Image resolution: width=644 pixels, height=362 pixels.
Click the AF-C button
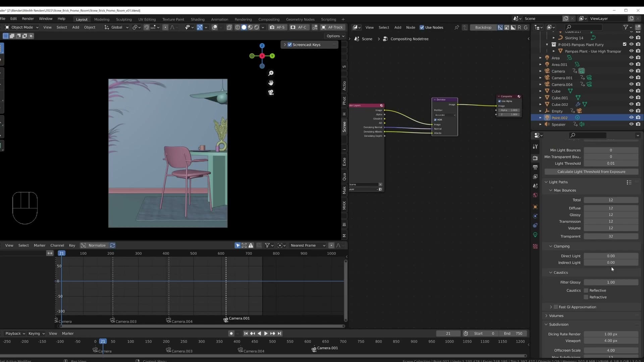(299, 27)
